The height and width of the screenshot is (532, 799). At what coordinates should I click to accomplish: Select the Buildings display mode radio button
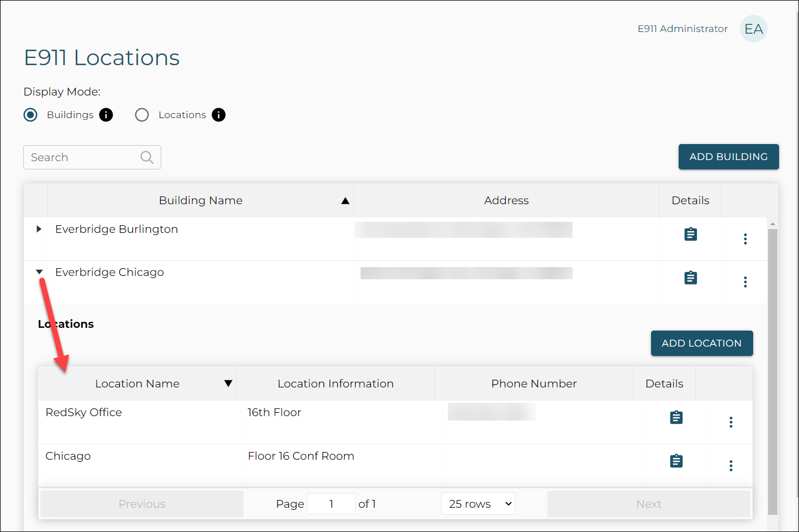(31, 115)
